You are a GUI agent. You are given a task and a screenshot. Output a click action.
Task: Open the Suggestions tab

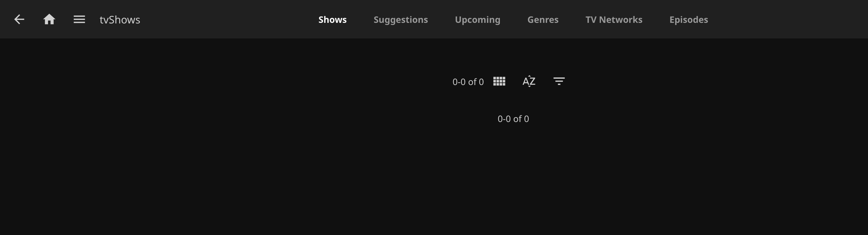point(401,20)
